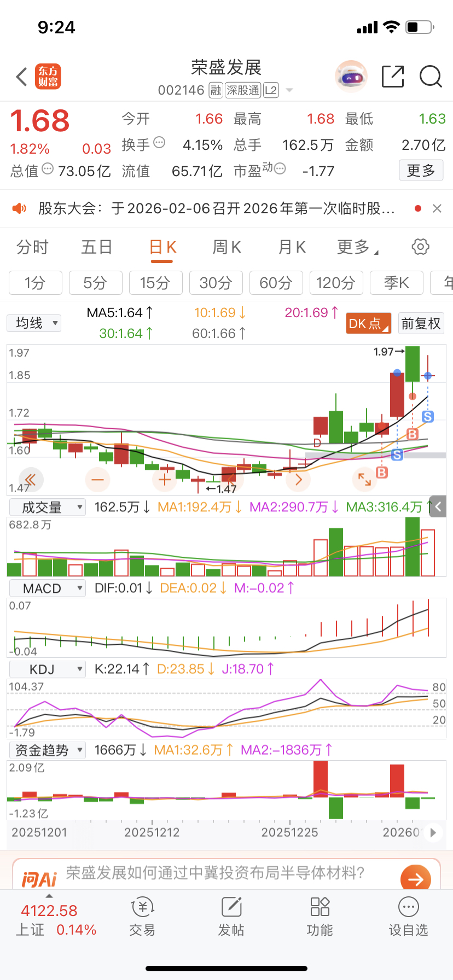Open the 发帖 post tab
The width and height of the screenshot is (453, 980).
[x=231, y=916]
